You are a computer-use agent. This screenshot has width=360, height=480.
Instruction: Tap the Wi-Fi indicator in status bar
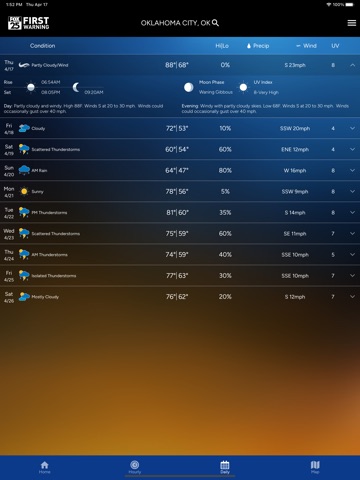329,5
